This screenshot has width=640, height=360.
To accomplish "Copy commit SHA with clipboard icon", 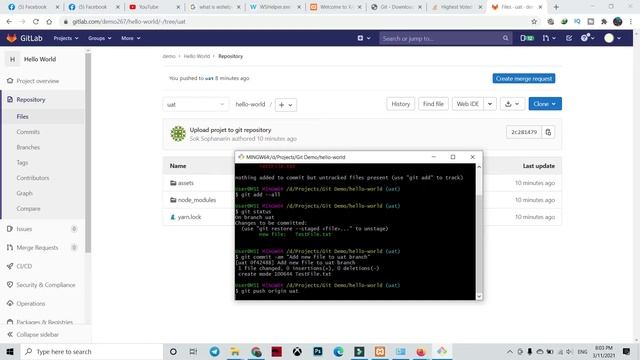I will coord(548,132).
